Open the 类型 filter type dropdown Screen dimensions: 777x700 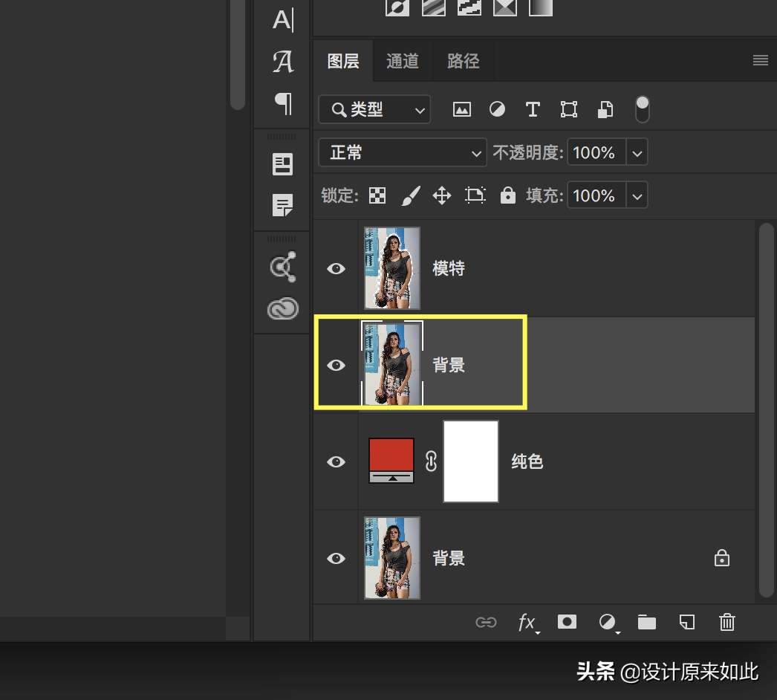pyautogui.click(x=374, y=109)
